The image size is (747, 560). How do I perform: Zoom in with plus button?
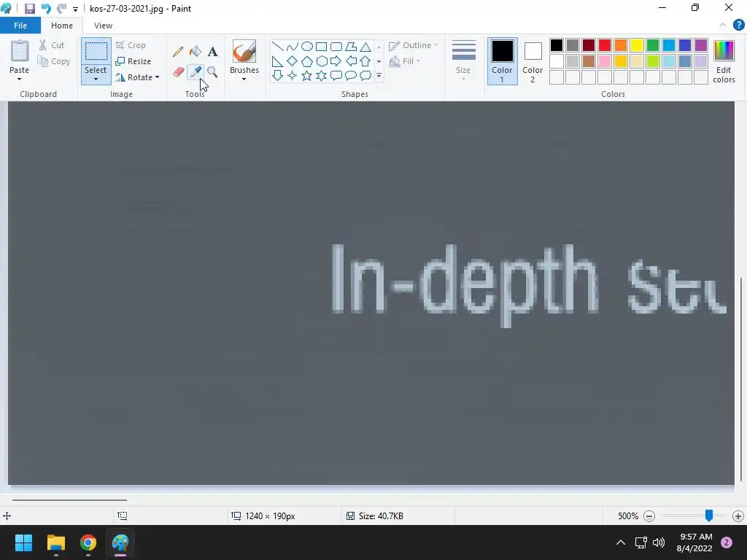(738, 516)
